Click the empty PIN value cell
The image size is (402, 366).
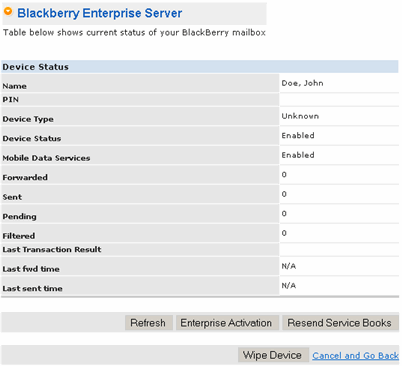pyautogui.click(x=339, y=100)
